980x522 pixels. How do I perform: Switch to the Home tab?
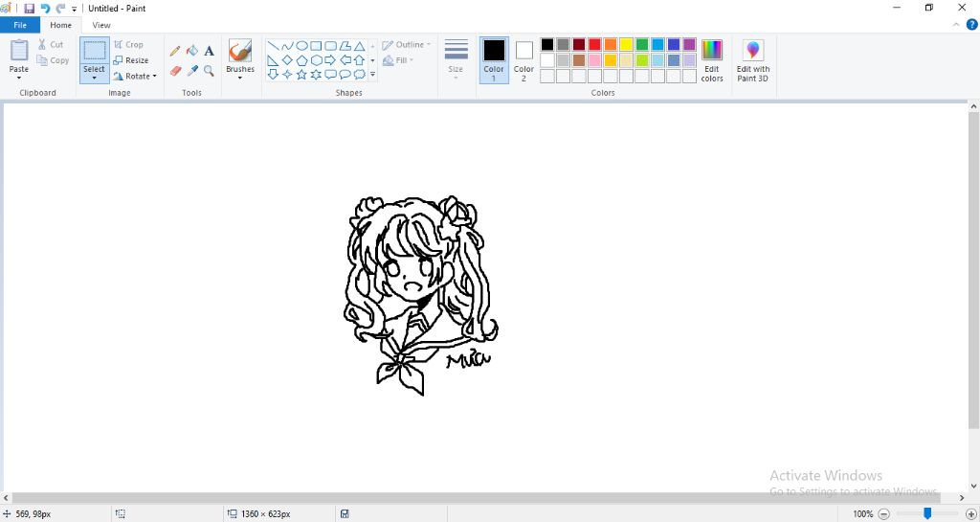pyautogui.click(x=60, y=25)
